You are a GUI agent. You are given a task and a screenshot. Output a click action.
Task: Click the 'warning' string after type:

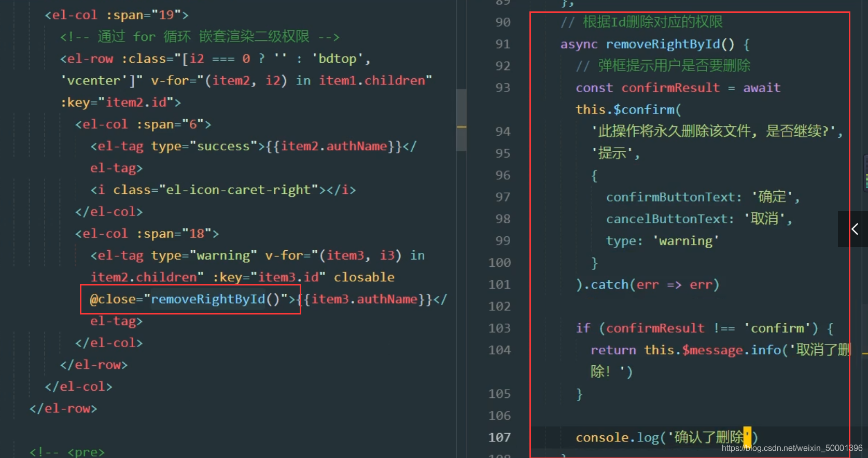pyautogui.click(x=686, y=241)
